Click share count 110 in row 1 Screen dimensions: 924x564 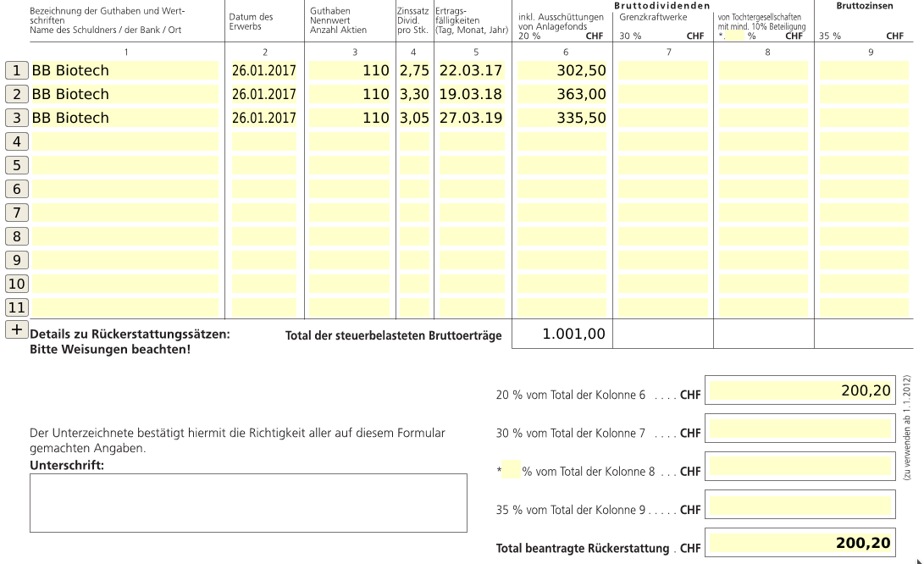350,71
